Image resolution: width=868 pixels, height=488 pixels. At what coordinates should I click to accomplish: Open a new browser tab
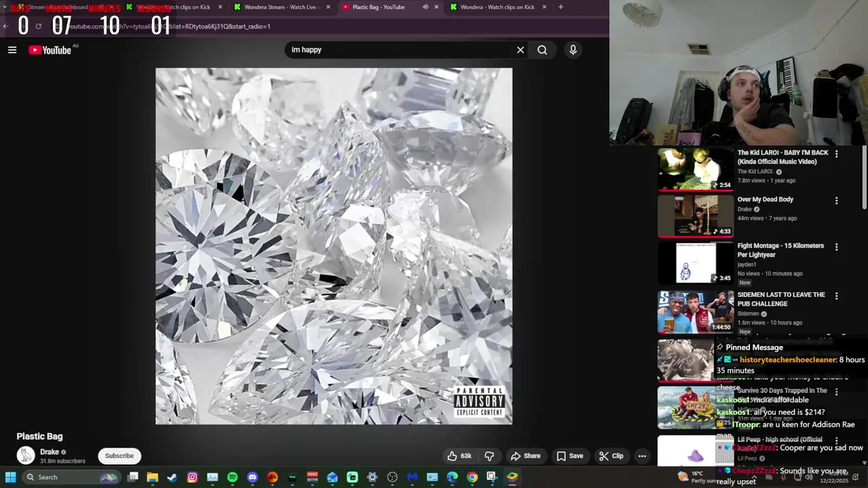click(x=561, y=7)
